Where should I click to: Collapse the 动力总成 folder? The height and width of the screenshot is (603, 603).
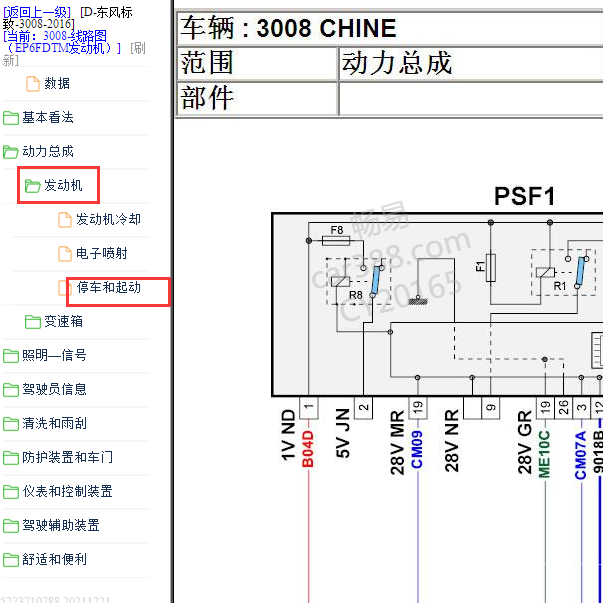[48, 151]
